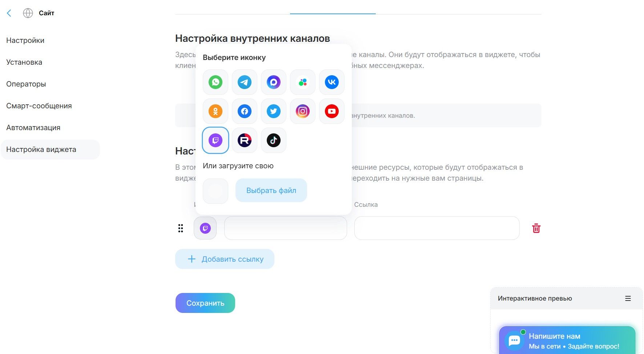
Task: Pick the Twitter bird icon
Action: pyautogui.click(x=274, y=111)
